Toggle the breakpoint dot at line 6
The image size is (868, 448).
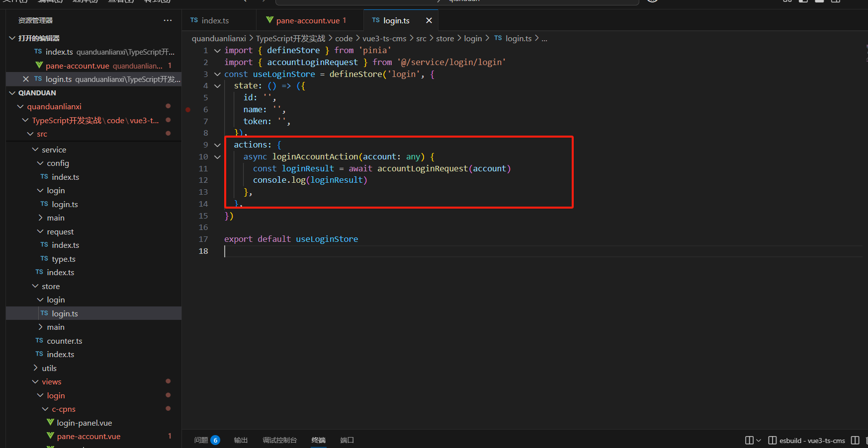pyautogui.click(x=188, y=110)
